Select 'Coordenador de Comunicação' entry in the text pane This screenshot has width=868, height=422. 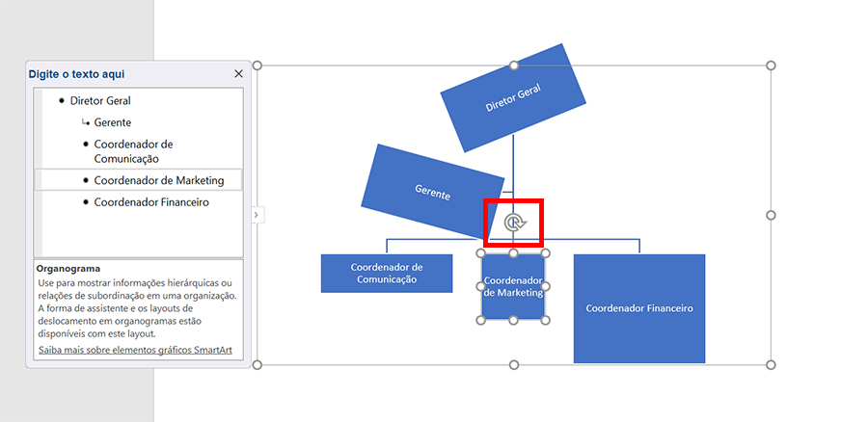133,151
